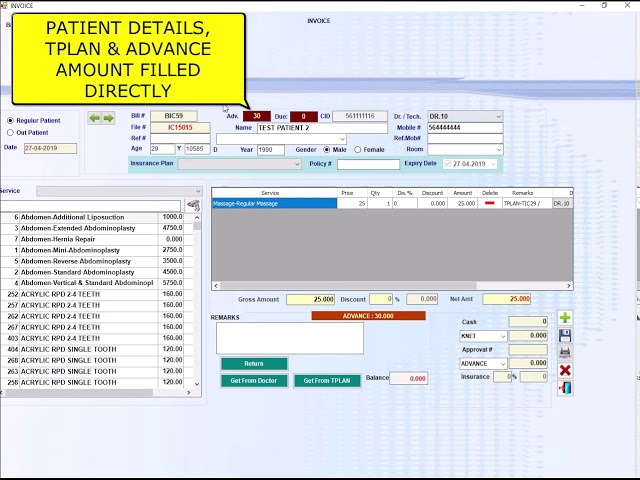
Task: Click the printer icon
Action: click(x=565, y=352)
